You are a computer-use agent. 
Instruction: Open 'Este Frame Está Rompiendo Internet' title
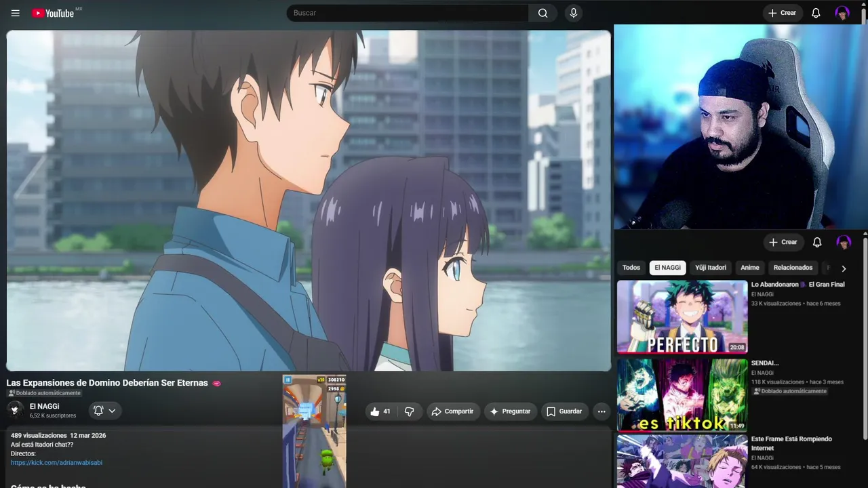791,443
